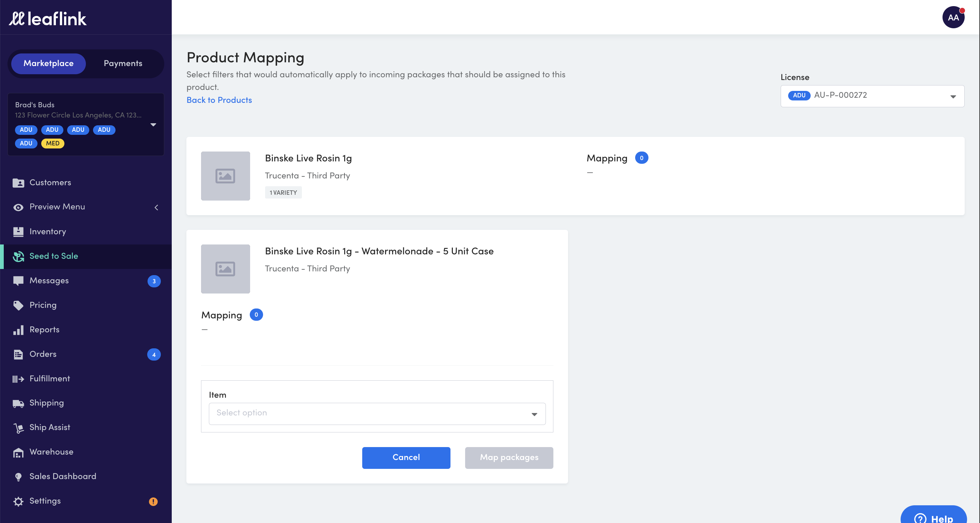Image resolution: width=980 pixels, height=523 pixels.
Task: Click the Mapping count badge on Binske Live Rosin 1g
Action: [641, 158]
